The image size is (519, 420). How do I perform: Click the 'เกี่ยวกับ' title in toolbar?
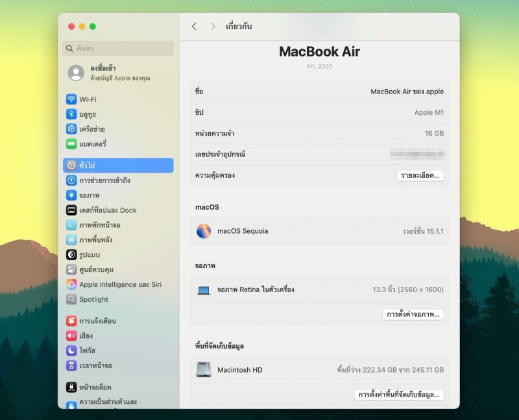[239, 26]
